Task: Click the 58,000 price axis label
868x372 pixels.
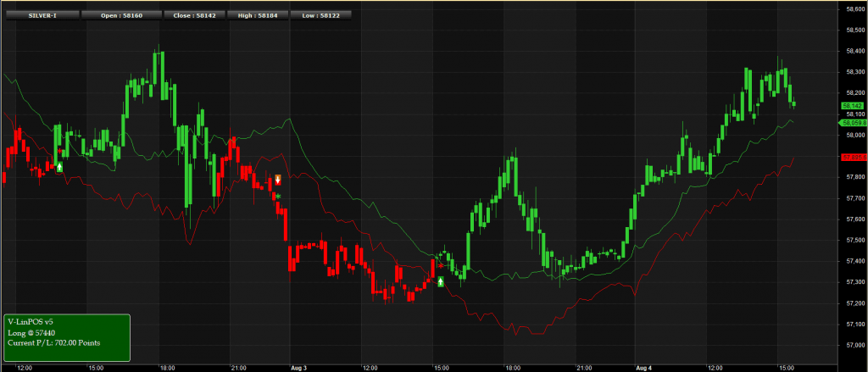Action: tap(854, 135)
